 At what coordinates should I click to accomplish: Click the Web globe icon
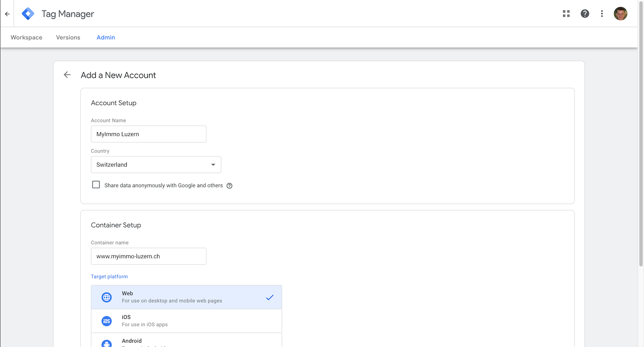(106, 297)
